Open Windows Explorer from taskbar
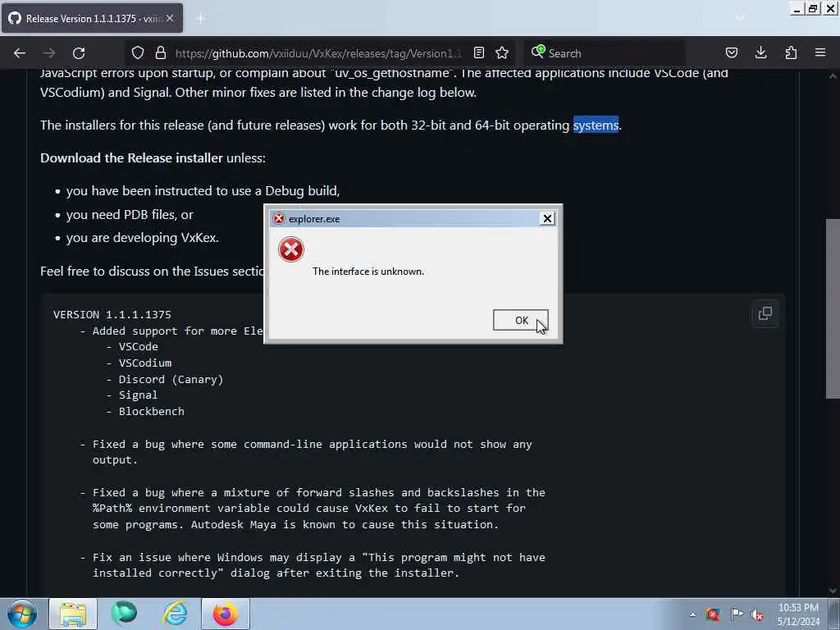 73,614
